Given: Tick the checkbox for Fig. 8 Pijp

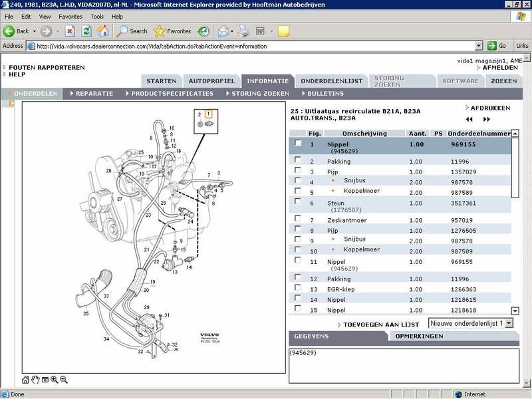Looking at the screenshot, I should pos(298,229).
